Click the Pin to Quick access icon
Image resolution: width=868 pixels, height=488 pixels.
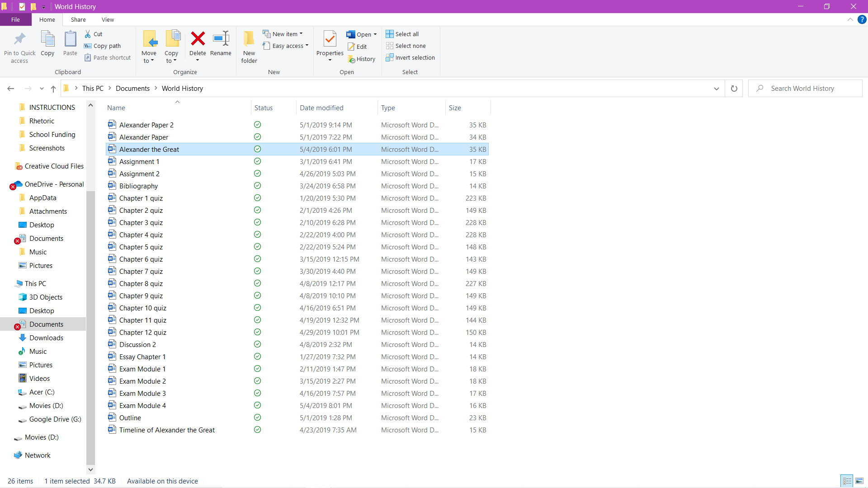(x=19, y=39)
